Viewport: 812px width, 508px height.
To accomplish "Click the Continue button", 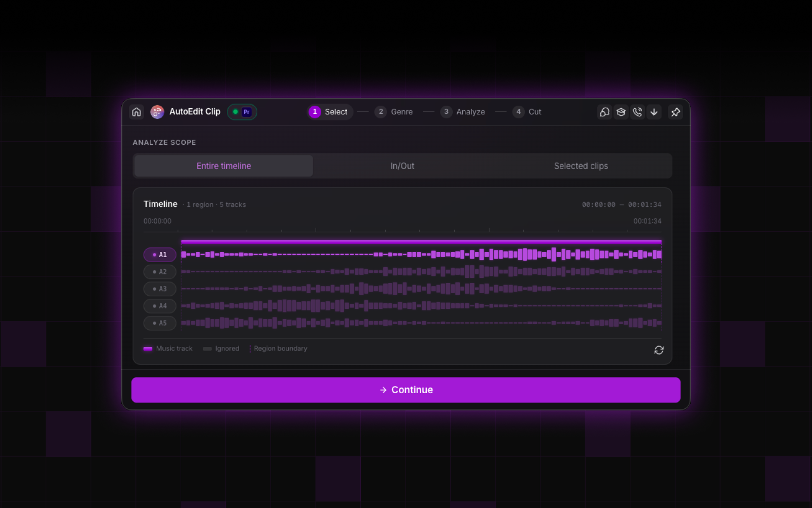I will point(406,390).
